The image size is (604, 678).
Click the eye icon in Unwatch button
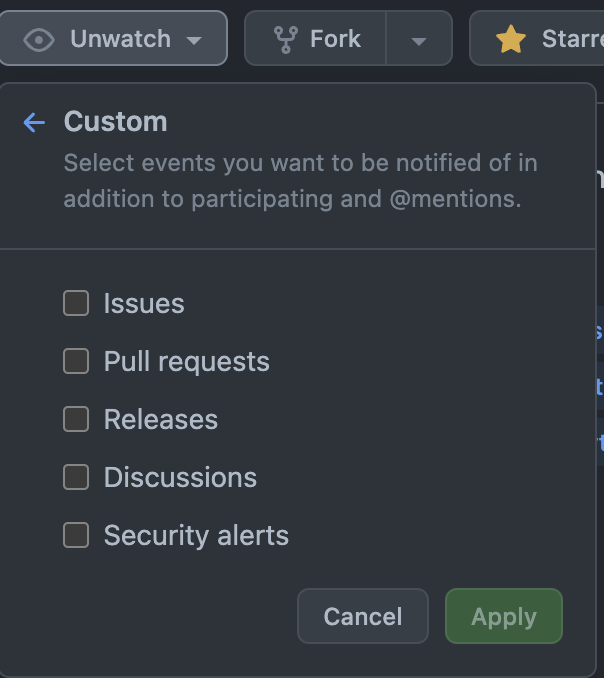[39, 40]
